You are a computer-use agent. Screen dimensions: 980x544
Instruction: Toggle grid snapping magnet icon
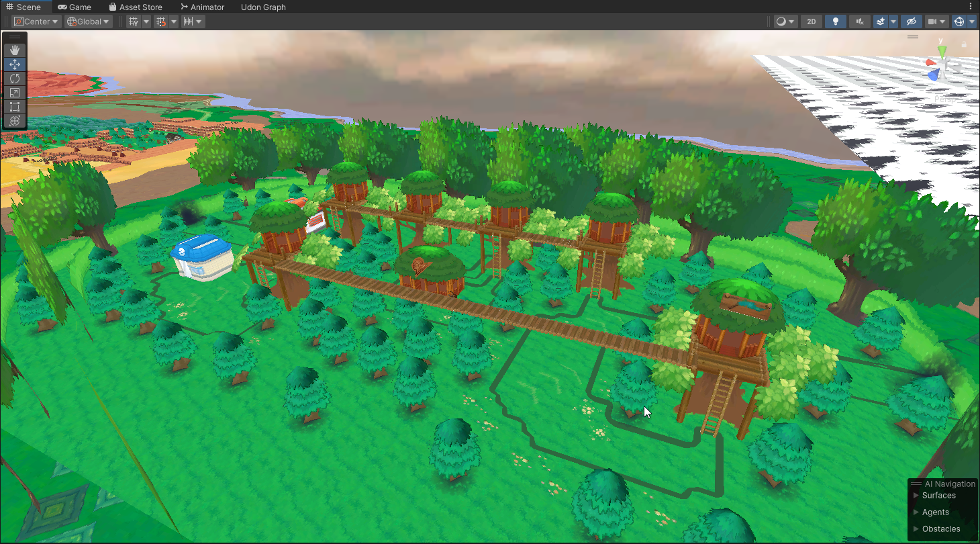(x=160, y=21)
